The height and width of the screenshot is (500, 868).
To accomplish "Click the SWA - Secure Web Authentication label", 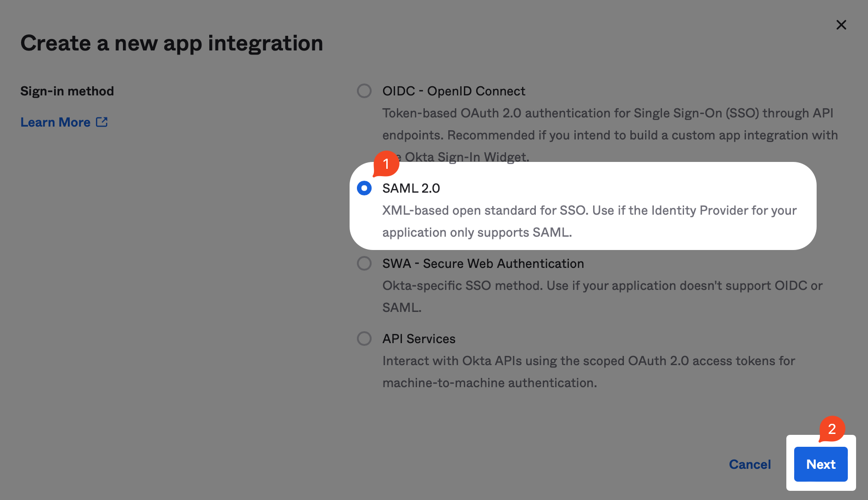I will (x=483, y=263).
